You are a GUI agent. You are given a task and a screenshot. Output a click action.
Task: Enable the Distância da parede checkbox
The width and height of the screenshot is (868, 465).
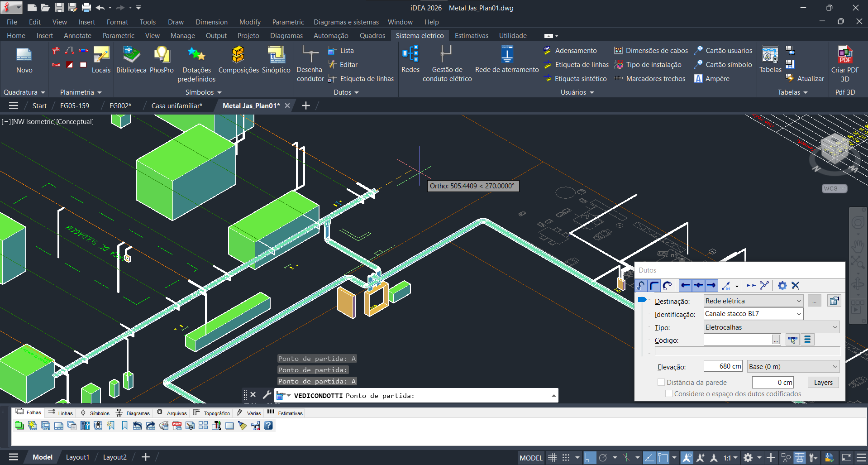661,382
